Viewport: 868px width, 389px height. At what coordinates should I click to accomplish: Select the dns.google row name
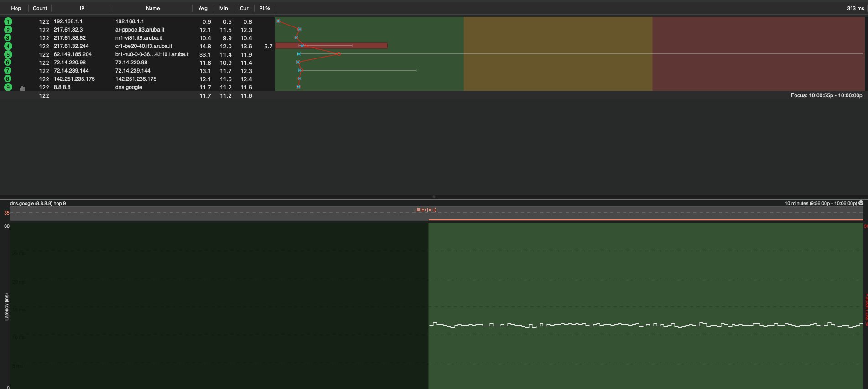click(129, 87)
